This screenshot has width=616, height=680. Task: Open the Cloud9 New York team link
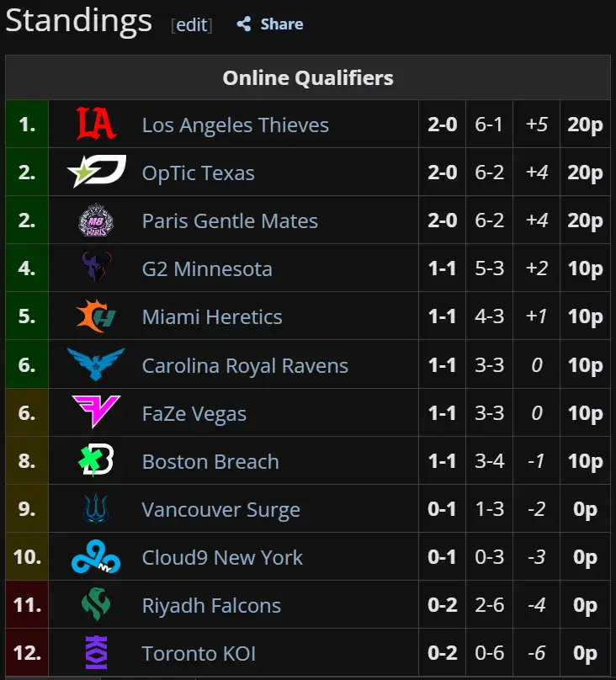[222, 558]
